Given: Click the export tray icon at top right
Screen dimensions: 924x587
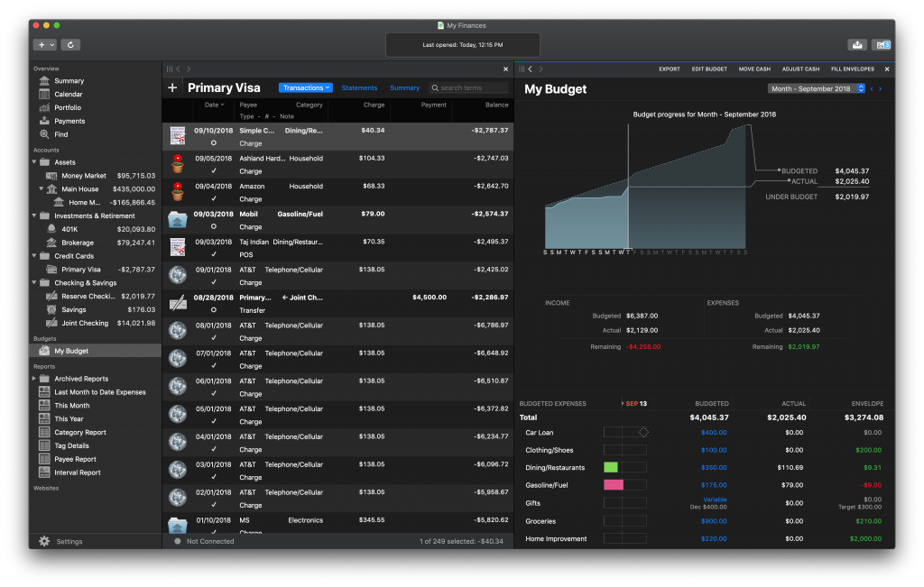Looking at the screenshot, I should pos(856,44).
